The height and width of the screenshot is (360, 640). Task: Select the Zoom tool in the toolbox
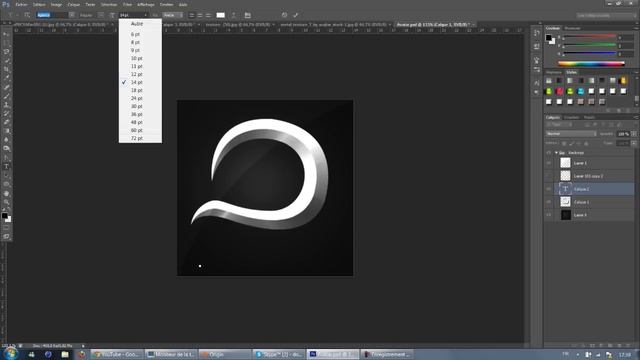[x=6, y=202]
